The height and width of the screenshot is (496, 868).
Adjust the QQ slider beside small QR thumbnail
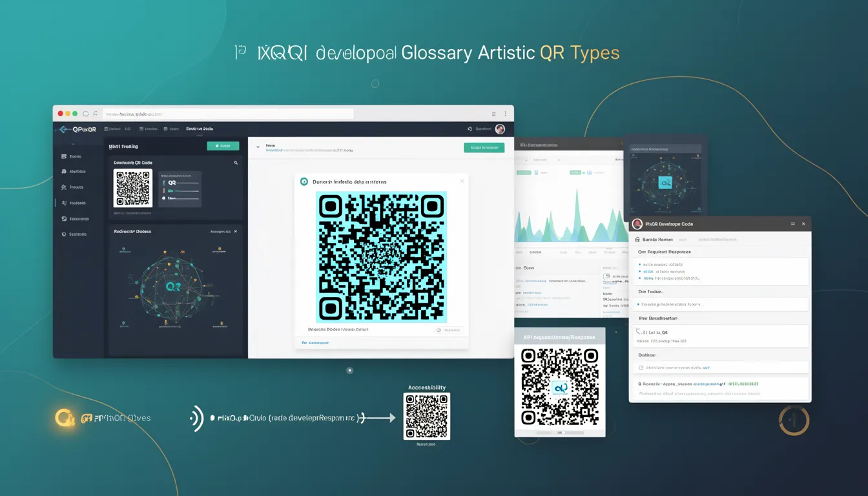pyautogui.click(x=187, y=183)
